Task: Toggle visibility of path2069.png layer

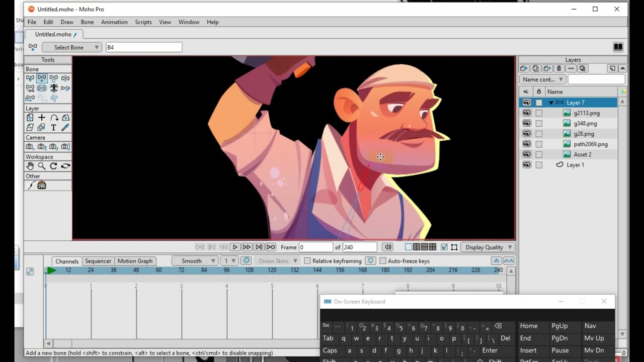Action: [x=527, y=144]
